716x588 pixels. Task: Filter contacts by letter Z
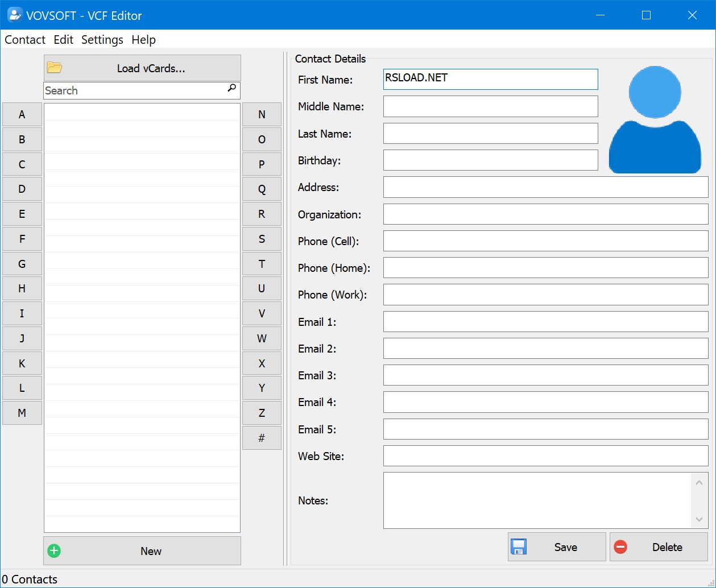pyautogui.click(x=262, y=412)
